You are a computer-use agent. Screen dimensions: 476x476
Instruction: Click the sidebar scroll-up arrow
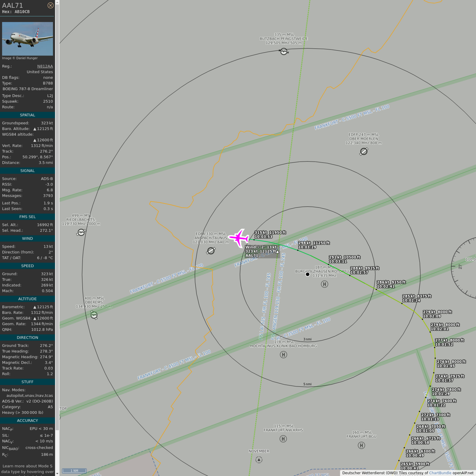pos(57,2)
